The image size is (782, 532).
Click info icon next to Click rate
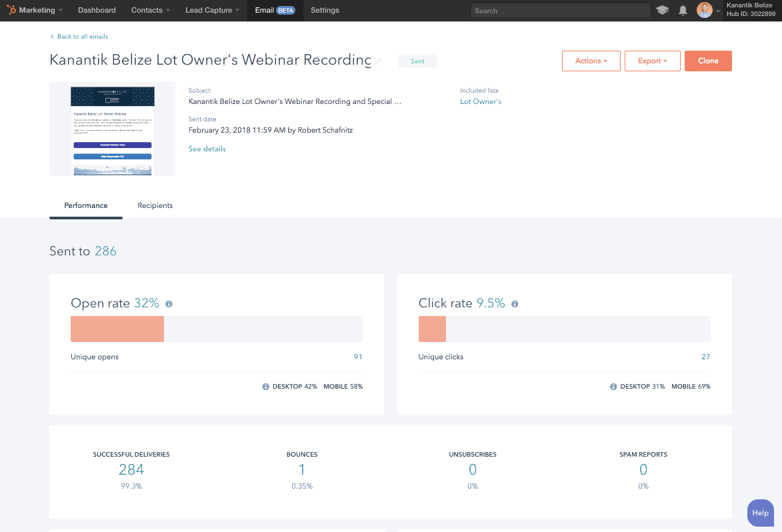(x=515, y=303)
